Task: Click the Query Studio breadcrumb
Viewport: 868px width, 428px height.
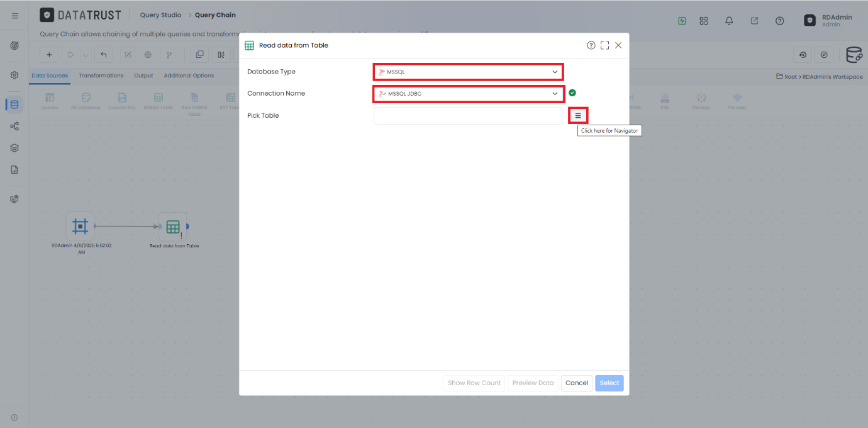Action: pyautogui.click(x=160, y=15)
